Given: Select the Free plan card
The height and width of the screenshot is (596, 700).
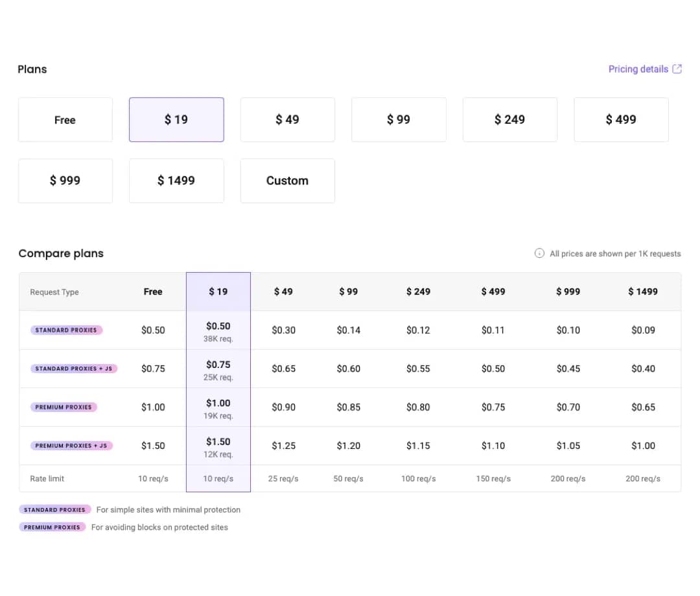Looking at the screenshot, I should pyautogui.click(x=65, y=120).
